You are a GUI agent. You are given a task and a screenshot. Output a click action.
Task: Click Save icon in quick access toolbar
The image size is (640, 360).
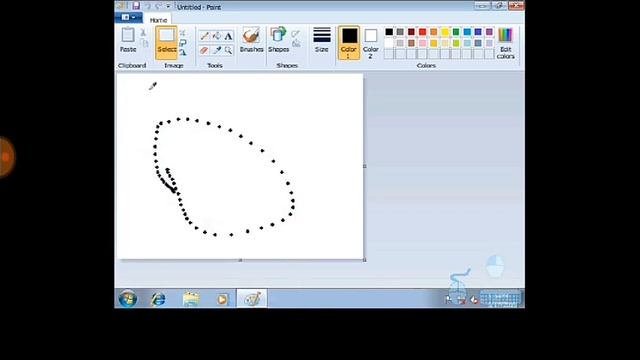coord(136,6)
